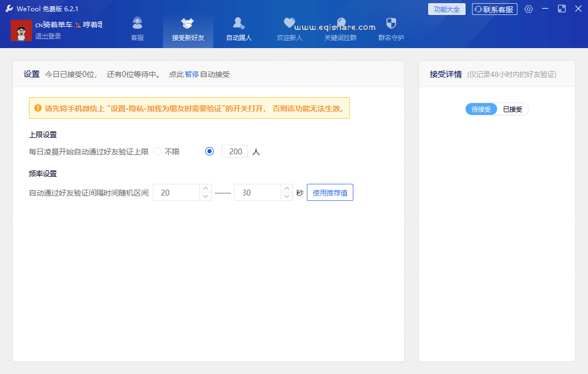The height and width of the screenshot is (374, 588).
Task: Increase the minimum interval with the up stepper
Action: point(205,189)
